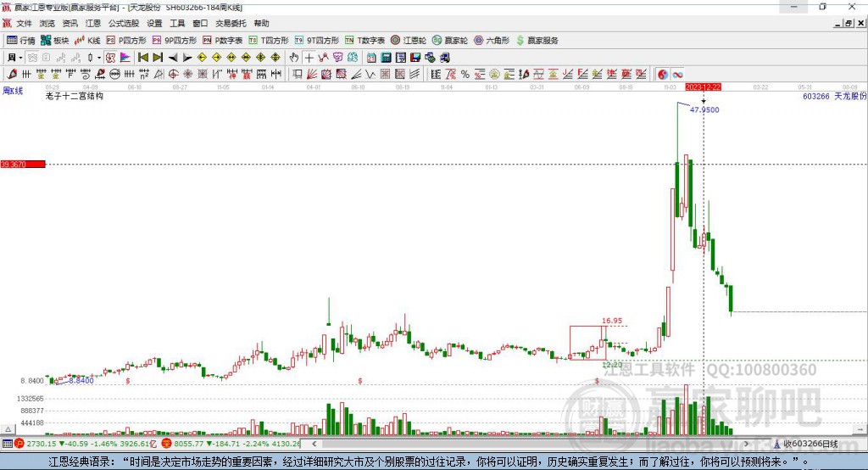The image size is (868, 470).
Task: Click the 603266 天龙股份 stock label
Action: [834, 96]
